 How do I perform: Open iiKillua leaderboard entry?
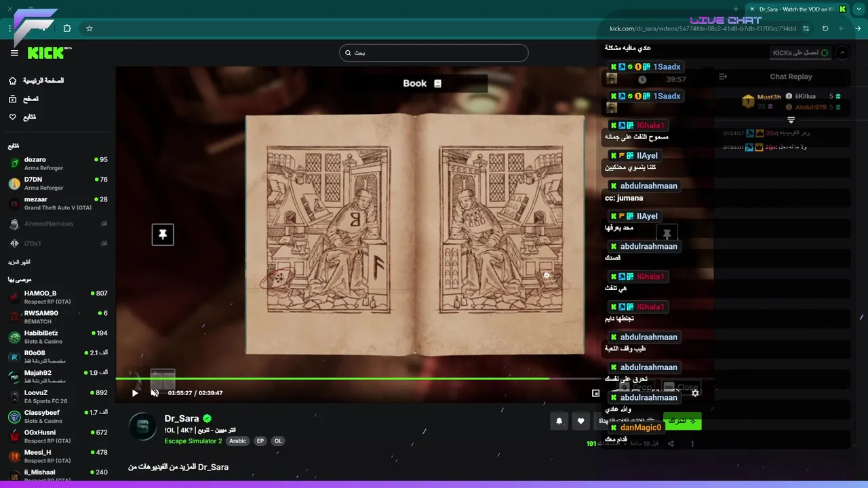[x=813, y=96]
